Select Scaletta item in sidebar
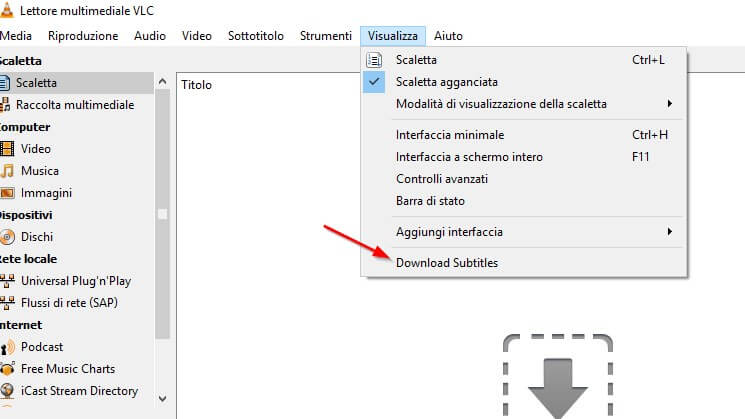The image size is (745, 419). (x=76, y=83)
